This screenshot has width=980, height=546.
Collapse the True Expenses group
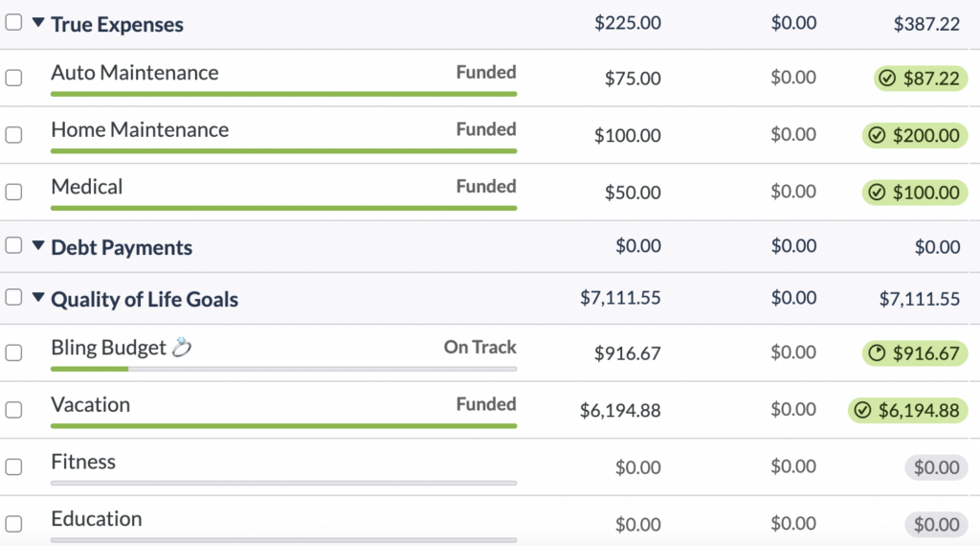tap(38, 23)
